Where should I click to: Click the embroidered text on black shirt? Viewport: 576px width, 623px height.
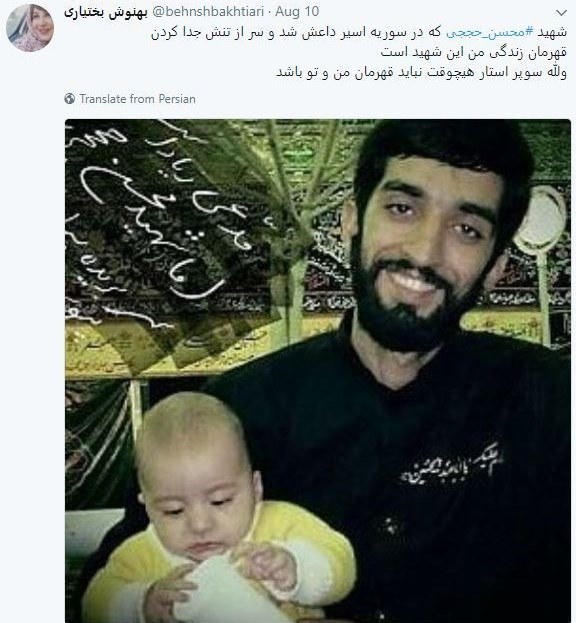tap(451, 466)
